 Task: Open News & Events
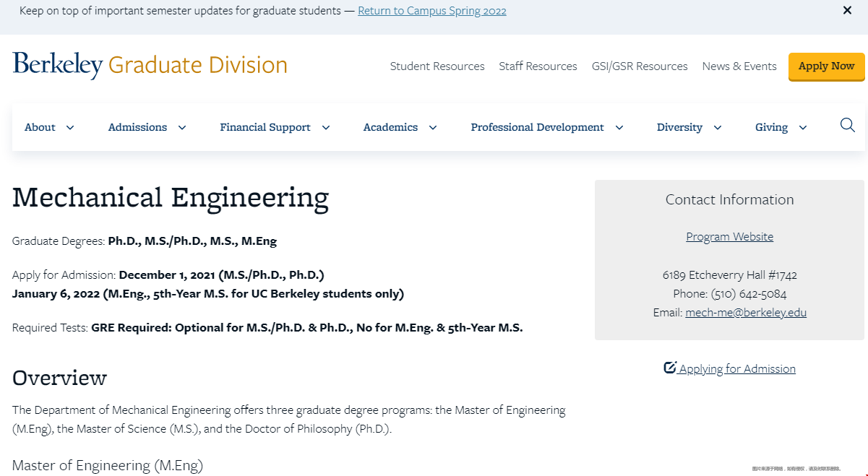point(739,66)
